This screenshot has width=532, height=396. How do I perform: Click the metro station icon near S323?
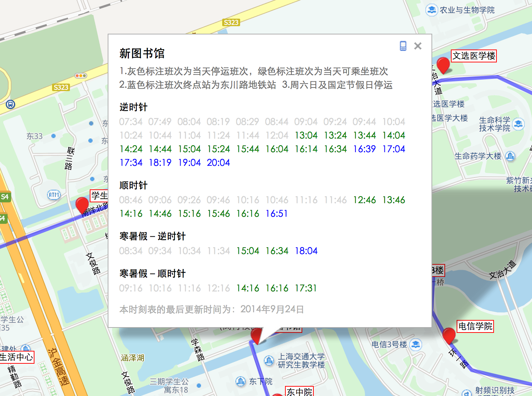[x=10, y=104]
